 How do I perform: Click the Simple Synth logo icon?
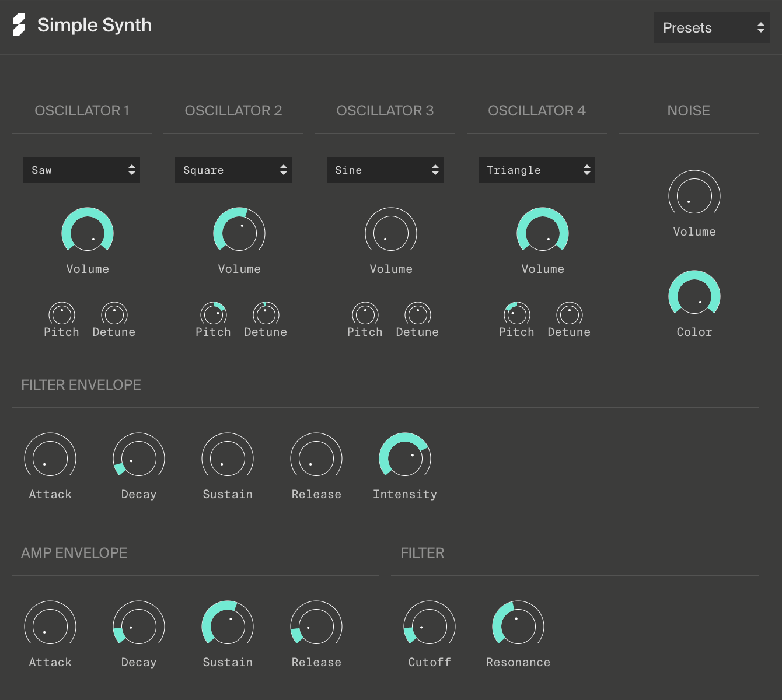pos(18,25)
